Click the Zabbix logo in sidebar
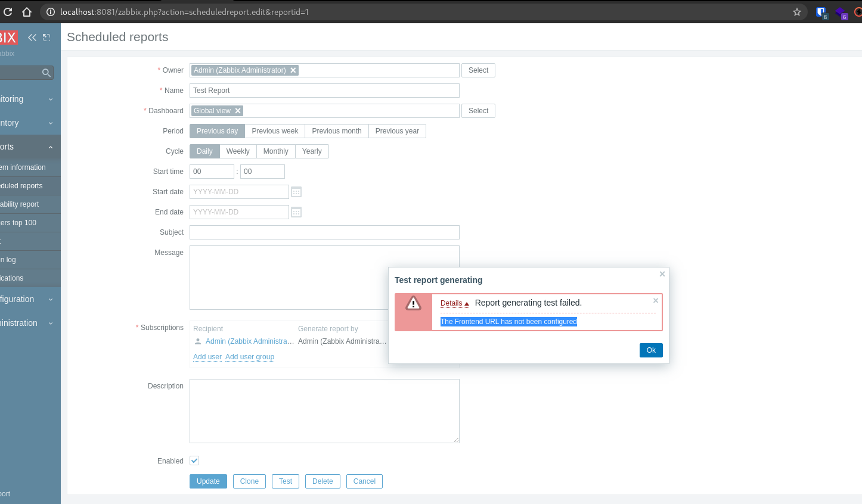The height and width of the screenshot is (504, 862). coord(8,38)
